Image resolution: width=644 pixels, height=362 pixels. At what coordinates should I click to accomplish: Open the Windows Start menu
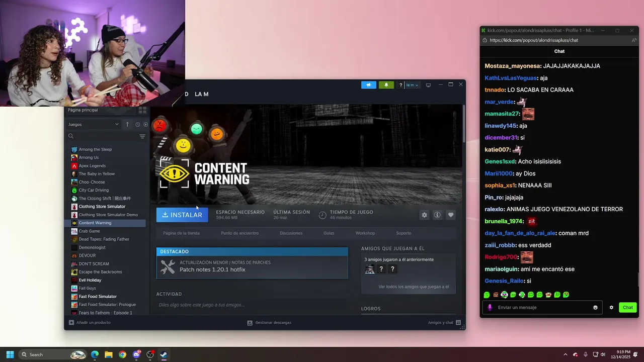pos(10,354)
